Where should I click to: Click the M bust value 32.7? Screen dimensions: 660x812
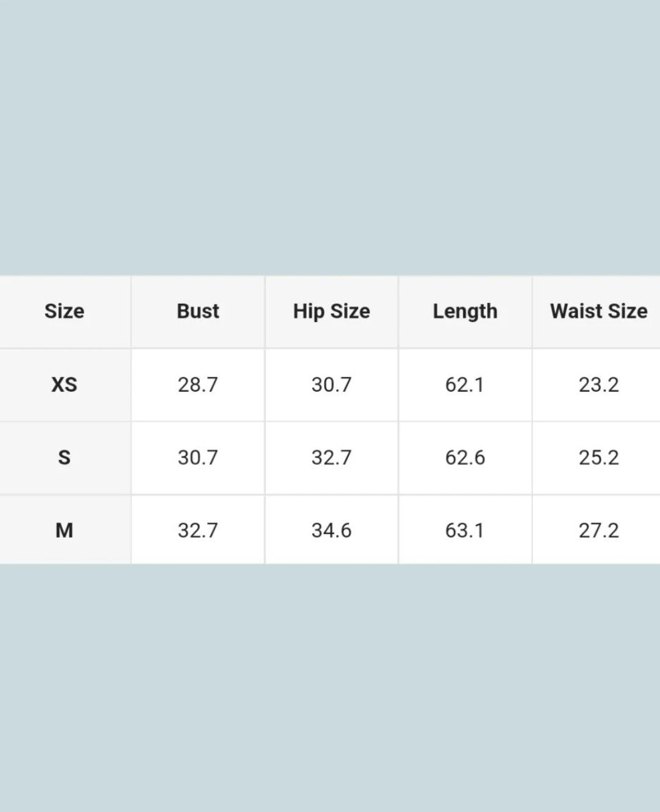click(x=198, y=530)
